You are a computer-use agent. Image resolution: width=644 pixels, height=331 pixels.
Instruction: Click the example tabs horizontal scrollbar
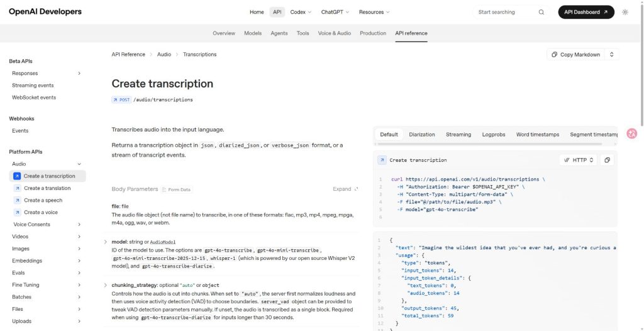click(x=489, y=144)
